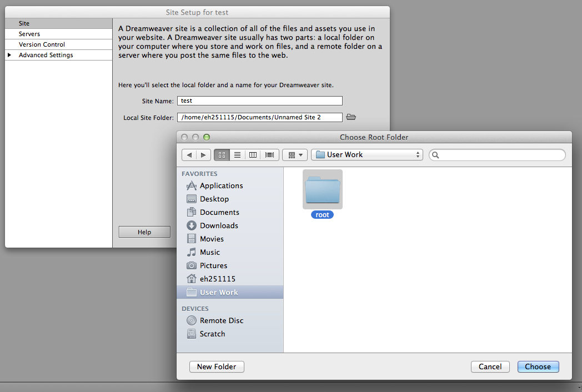This screenshot has width=582, height=392.
Task: Select Pictures in Favorites
Action: [230, 266]
